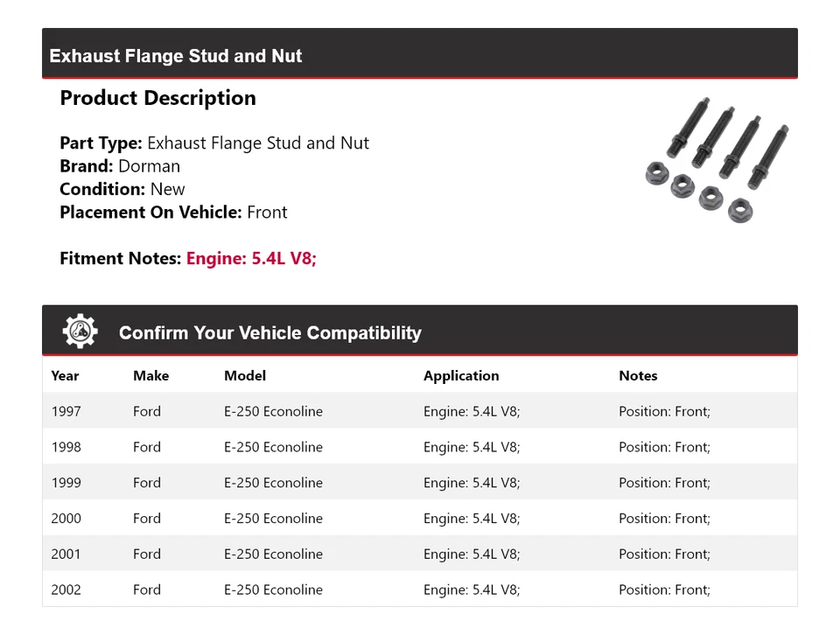Click the Year column header
Viewport: 840px width, 635px height.
(x=65, y=375)
